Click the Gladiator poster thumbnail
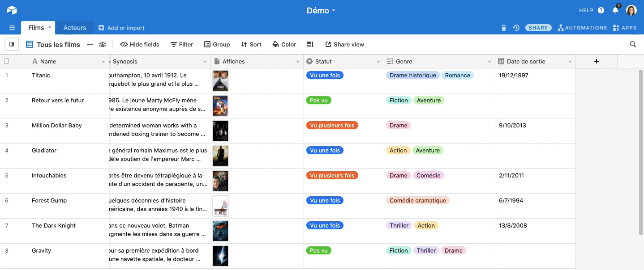 [221, 156]
